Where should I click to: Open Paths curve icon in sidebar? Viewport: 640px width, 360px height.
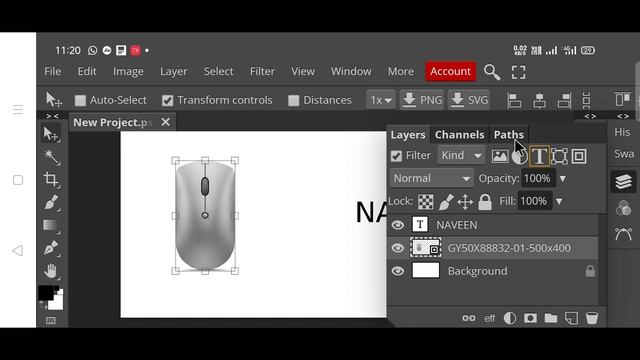[x=623, y=234]
